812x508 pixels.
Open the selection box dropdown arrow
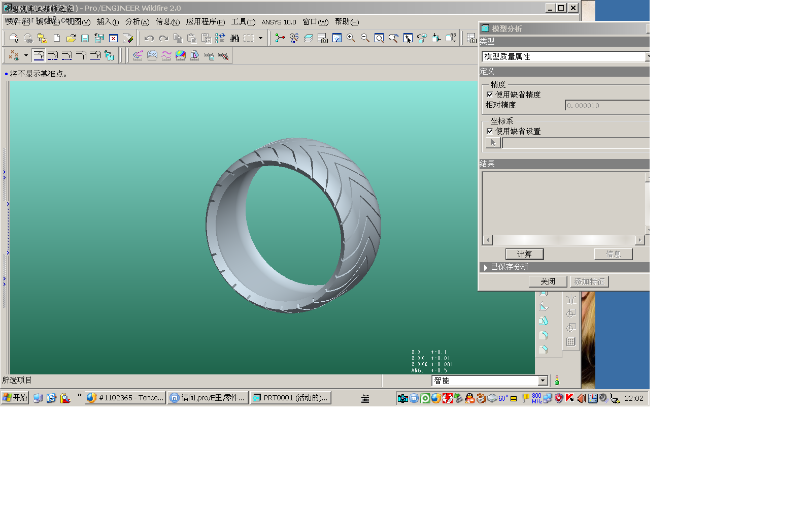click(x=260, y=38)
